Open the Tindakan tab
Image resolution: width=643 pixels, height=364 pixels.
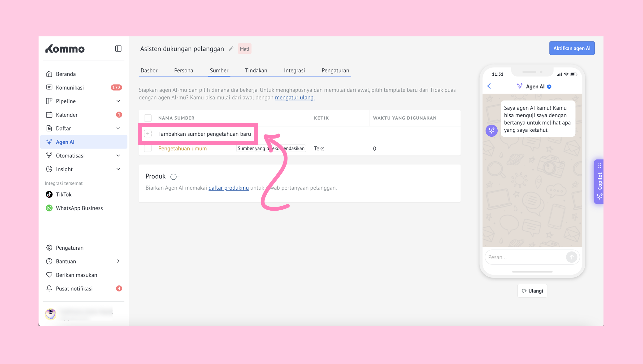click(256, 70)
